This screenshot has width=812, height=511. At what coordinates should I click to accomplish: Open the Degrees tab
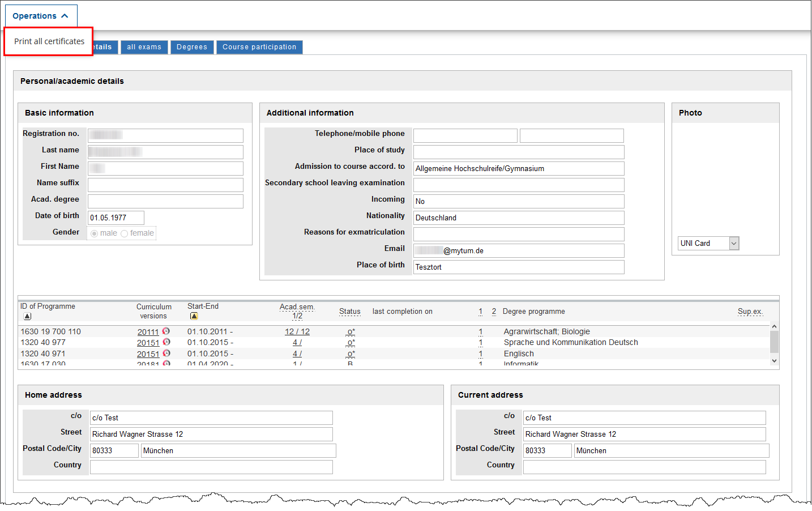[192, 47]
